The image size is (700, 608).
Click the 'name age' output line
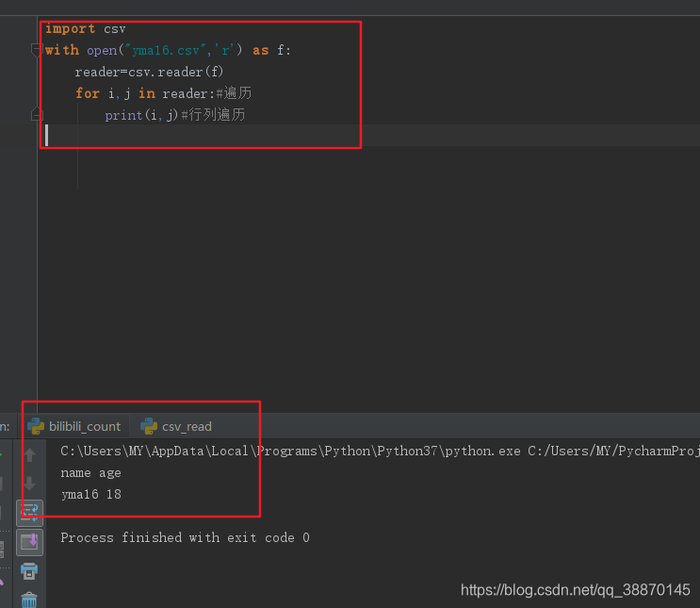91,473
